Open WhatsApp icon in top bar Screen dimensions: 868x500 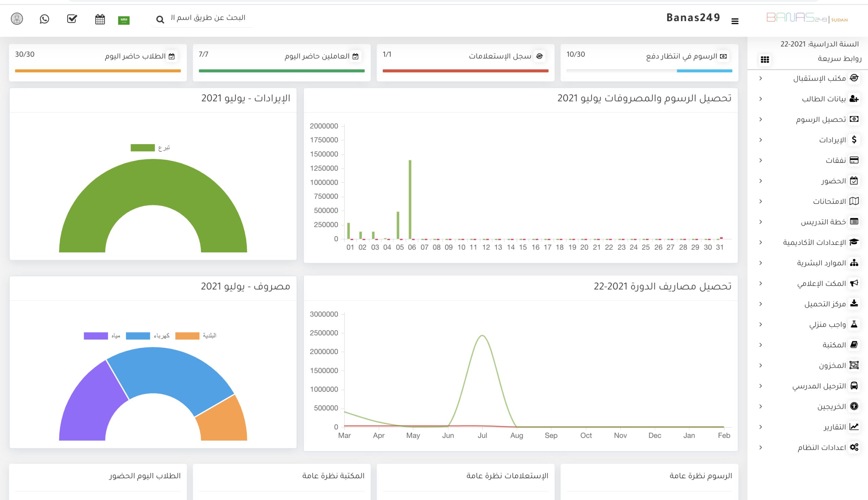click(44, 19)
